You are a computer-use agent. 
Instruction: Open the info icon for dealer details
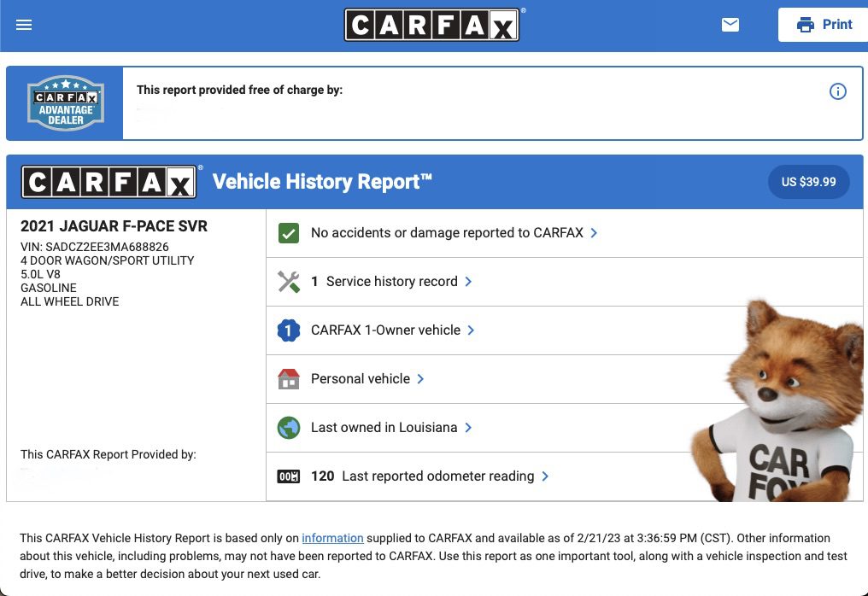point(837,91)
